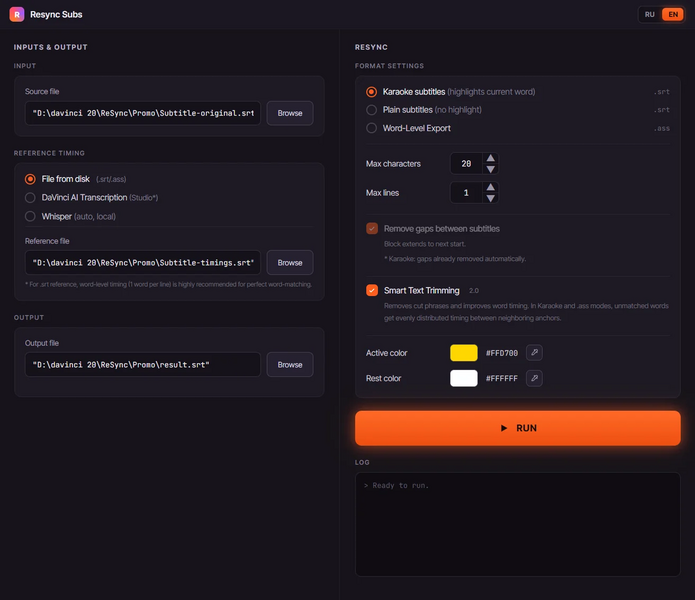Click the Smart Text Trimming 2.0 version label
The image size is (695, 600).
click(x=474, y=291)
